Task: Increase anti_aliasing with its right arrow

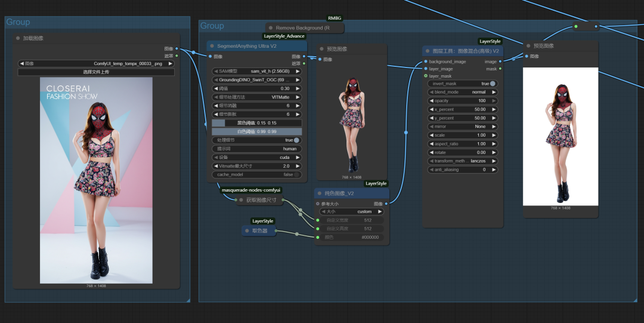Action: point(494,170)
